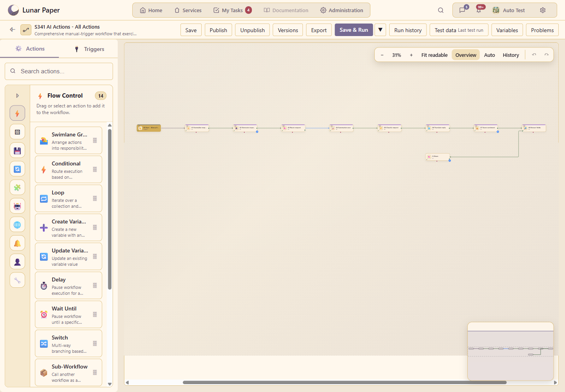Image resolution: width=565 pixels, height=392 pixels.
Task: Open Run history
Action: pos(408,30)
